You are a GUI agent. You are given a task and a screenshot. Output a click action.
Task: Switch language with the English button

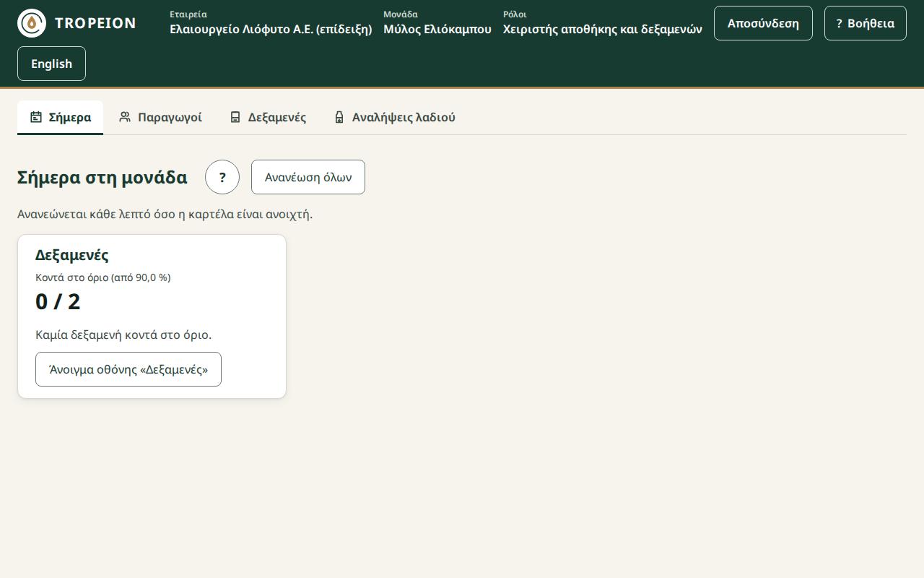51,64
